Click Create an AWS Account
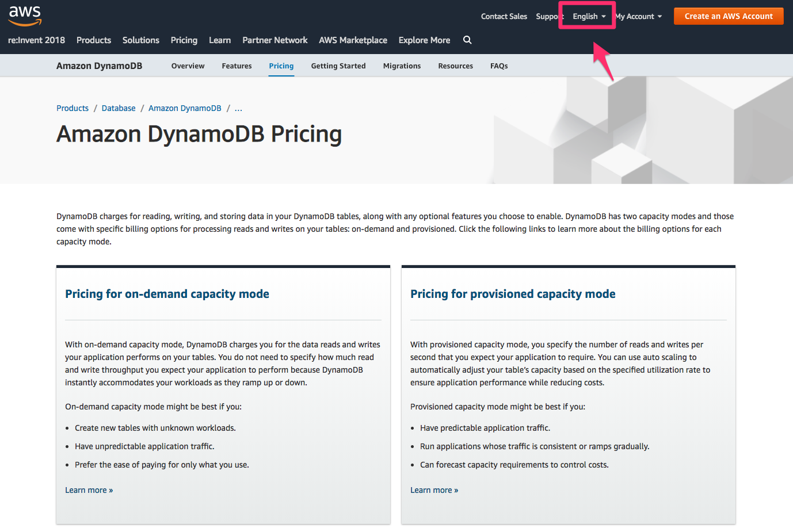The image size is (793, 532). tap(728, 16)
